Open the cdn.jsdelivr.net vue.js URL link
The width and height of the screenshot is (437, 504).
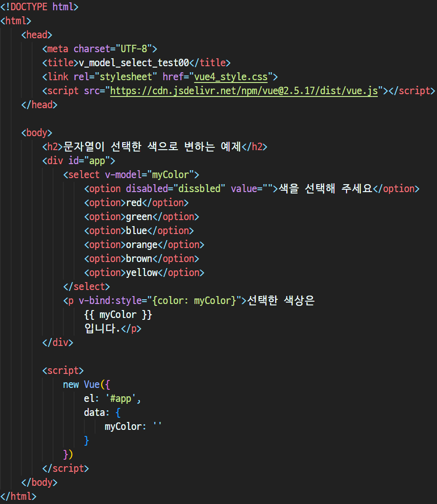pyautogui.click(x=244, y=91)
